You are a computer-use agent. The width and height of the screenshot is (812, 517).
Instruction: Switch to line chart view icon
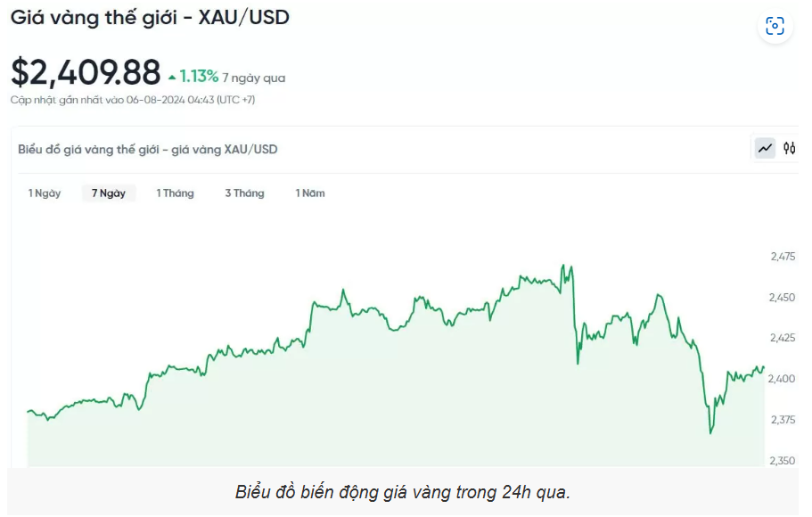[765, 149]
